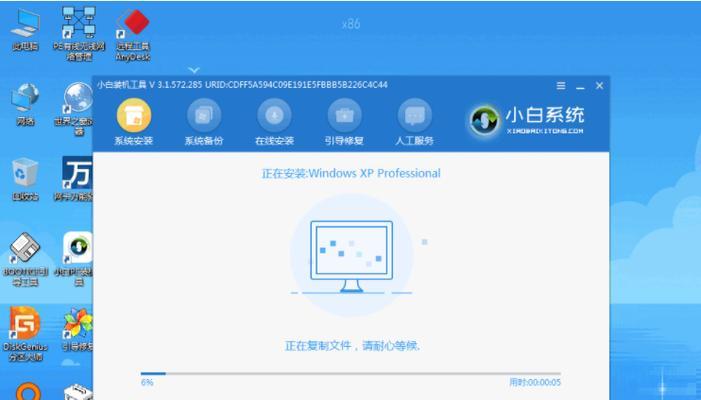Launch AnyDesk remote tool shortcut
701x400 pixels.
tap(133, 34)
